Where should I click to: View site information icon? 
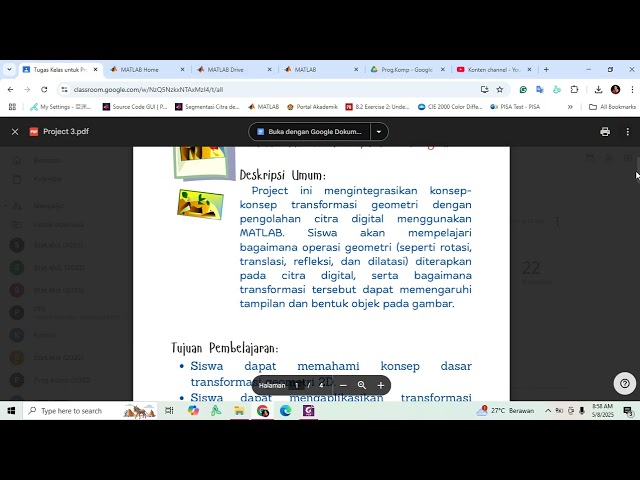[64, 89]
